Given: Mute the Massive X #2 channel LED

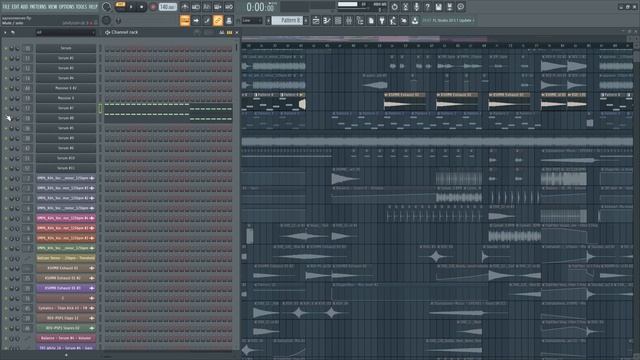Looking at the screenshot, I should 6,88.
